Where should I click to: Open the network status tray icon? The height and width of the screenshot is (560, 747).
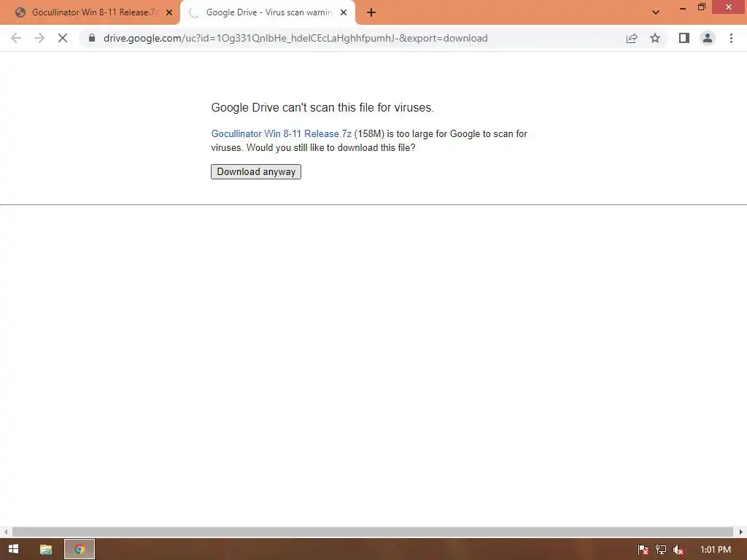(x=661, y=550)
